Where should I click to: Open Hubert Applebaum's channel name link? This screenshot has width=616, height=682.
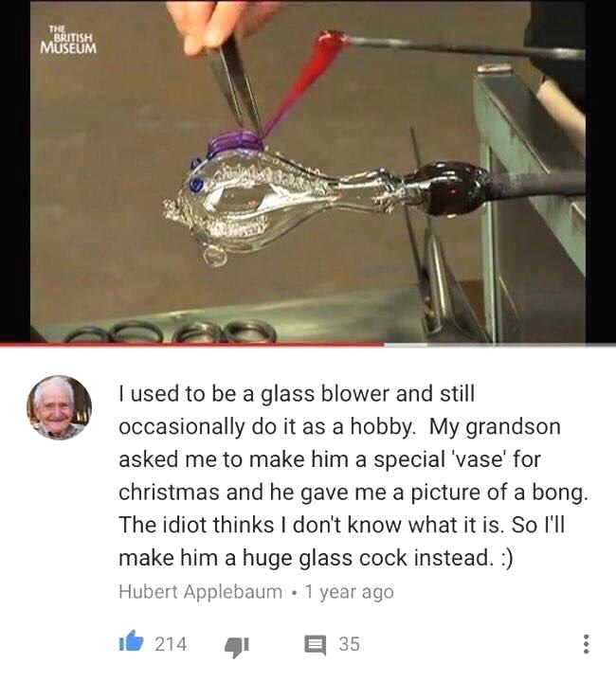click(200, 591)
